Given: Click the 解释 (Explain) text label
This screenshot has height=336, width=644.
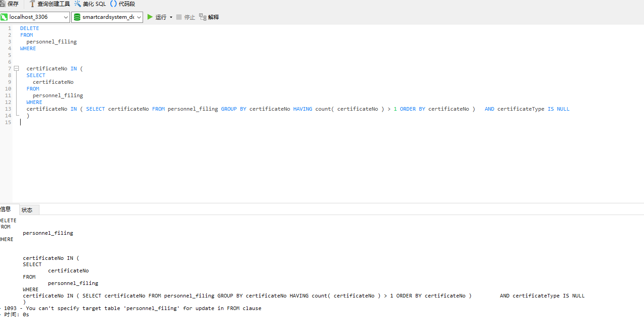Looking at the screenshot, I should tap(213, 17).
